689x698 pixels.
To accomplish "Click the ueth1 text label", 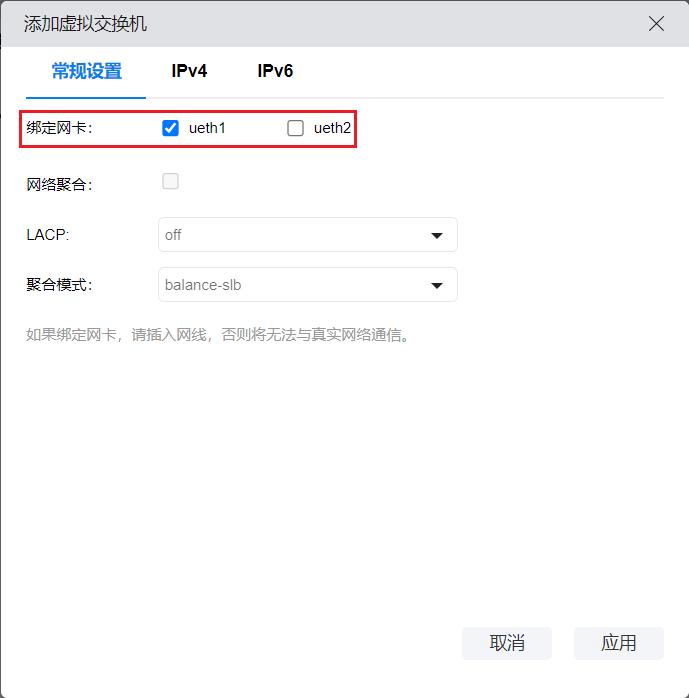I will pos(207,128).
